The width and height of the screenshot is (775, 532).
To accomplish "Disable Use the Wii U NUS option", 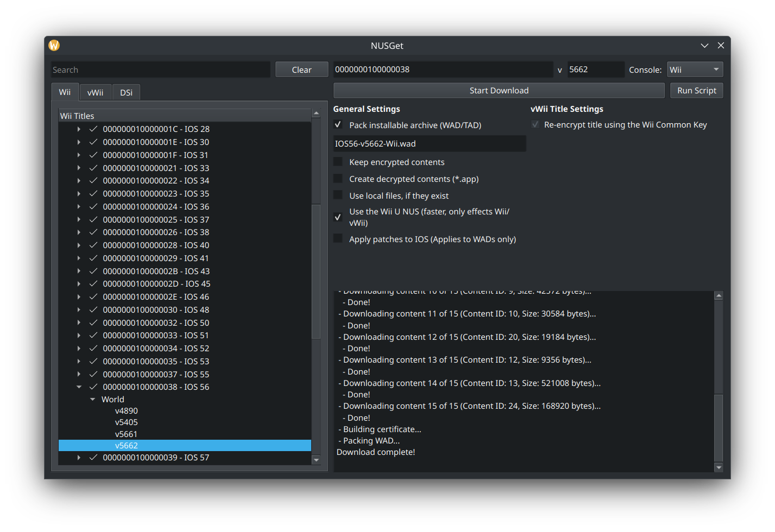I will tap(338, 217).
